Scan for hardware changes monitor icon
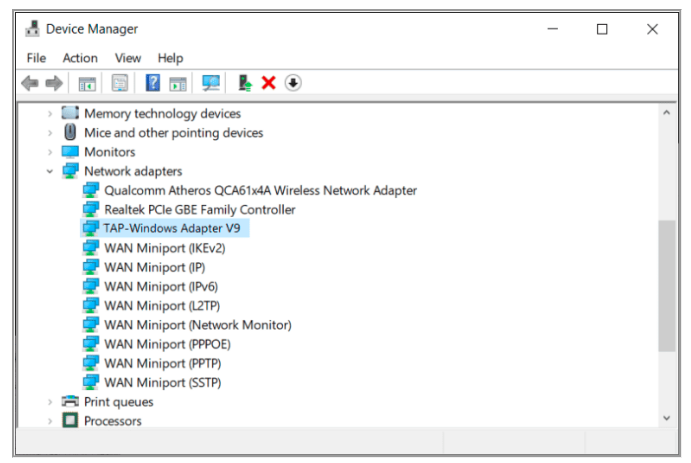 pos(211,83)
